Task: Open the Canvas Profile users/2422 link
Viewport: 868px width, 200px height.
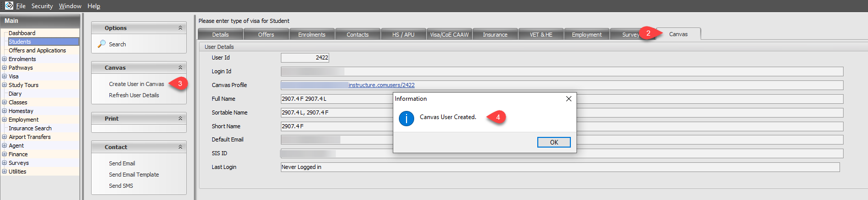Action: pyautogui.click(x=382, y=85)
